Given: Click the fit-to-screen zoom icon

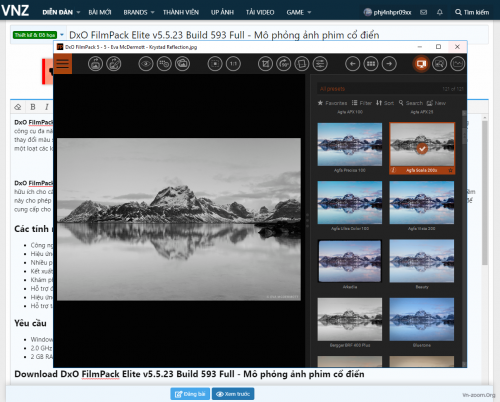Looking at the screenshot, I should coord(215,64).
